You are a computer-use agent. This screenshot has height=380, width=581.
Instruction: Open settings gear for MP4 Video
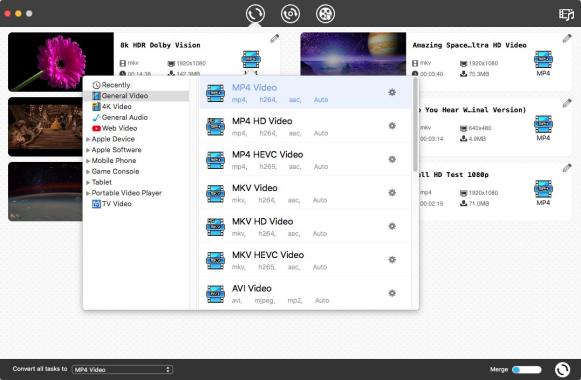[392, 92]
